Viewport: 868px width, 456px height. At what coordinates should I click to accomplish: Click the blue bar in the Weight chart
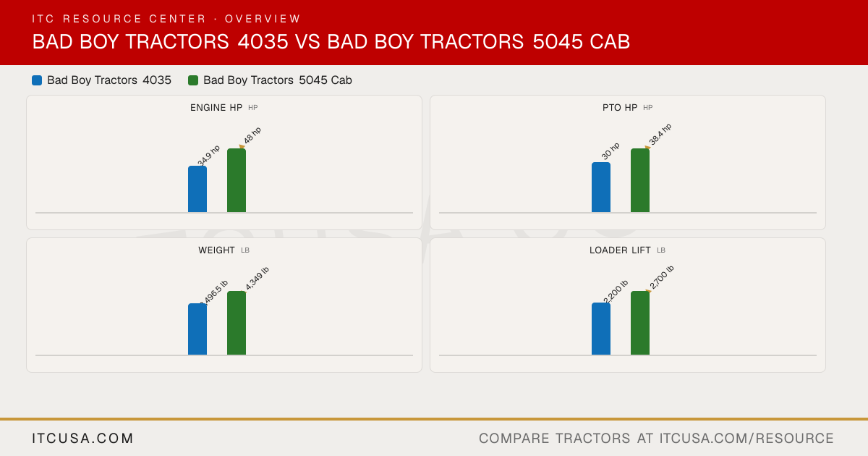click(197, 329)
